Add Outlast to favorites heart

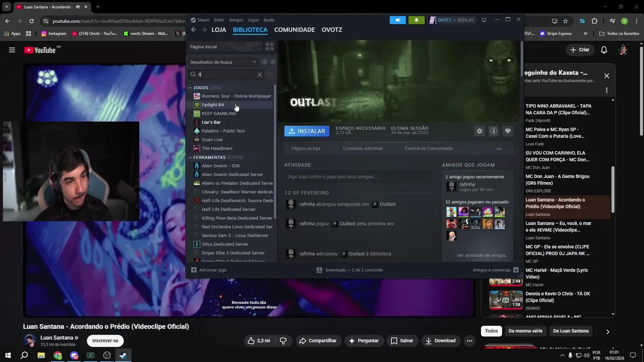(x=508, y=131)
